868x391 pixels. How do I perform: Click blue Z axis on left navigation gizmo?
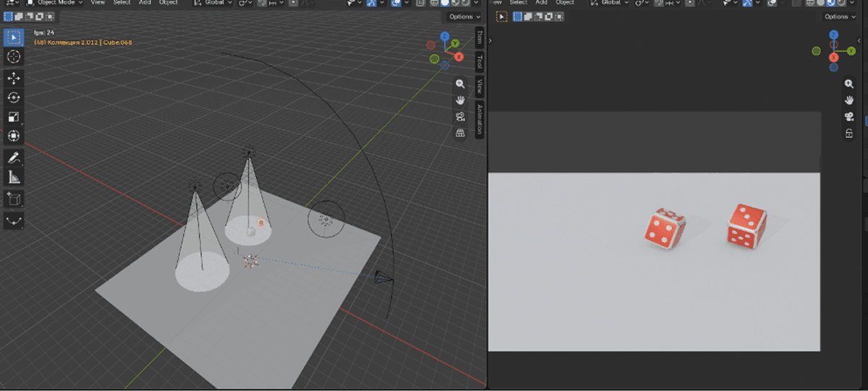point(445,37)
